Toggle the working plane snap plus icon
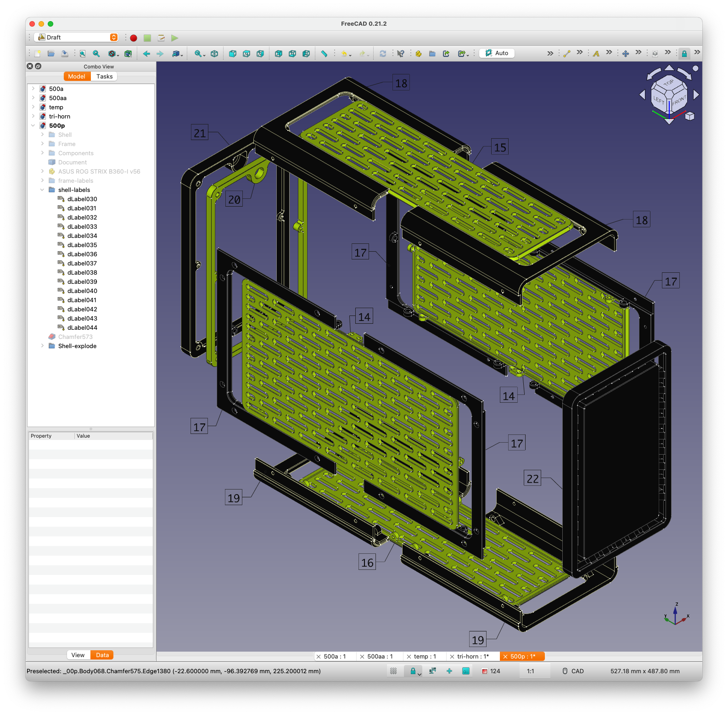The image size is (728, 715). point(449,671)
